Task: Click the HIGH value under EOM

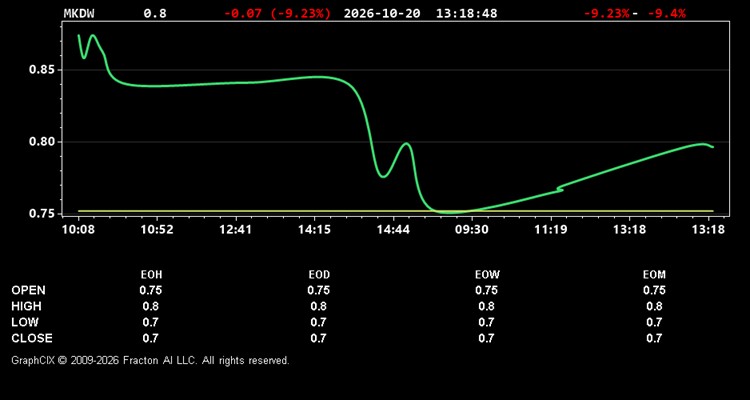Action: 654,306
